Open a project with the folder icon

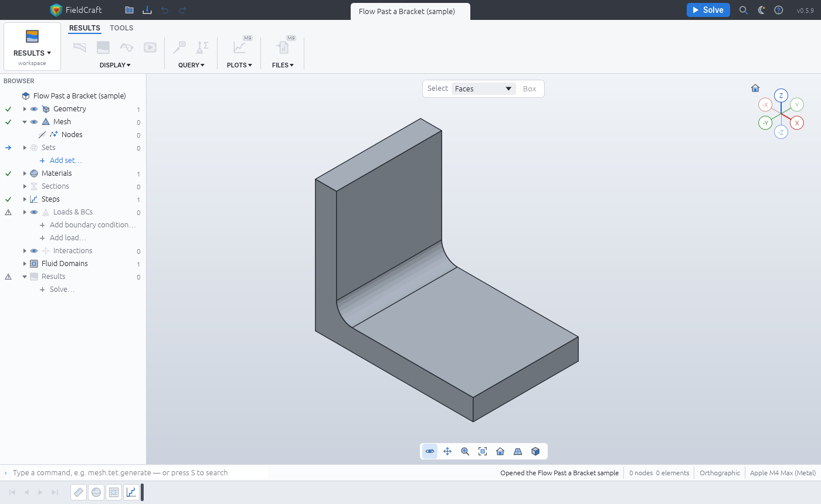click(x=129, y=10)
